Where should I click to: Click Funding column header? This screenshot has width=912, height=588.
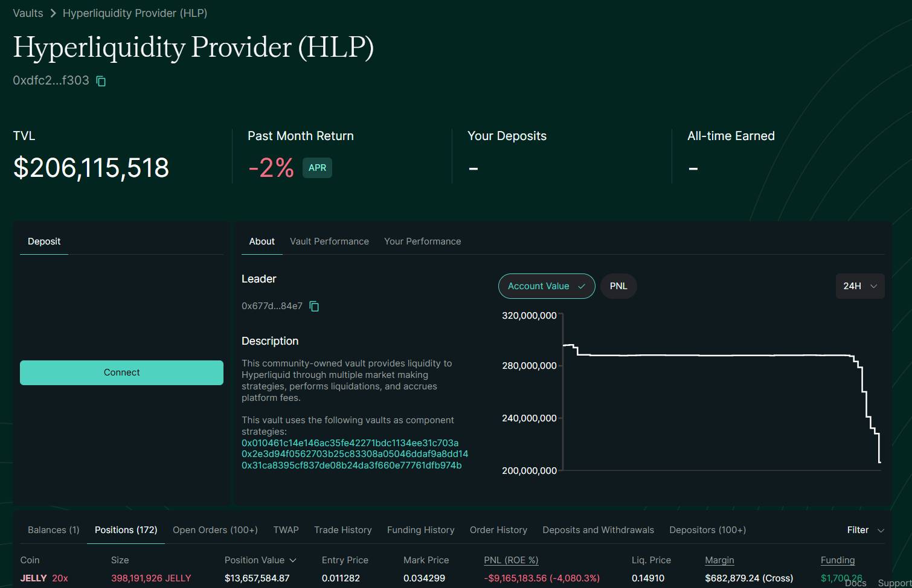838,560
